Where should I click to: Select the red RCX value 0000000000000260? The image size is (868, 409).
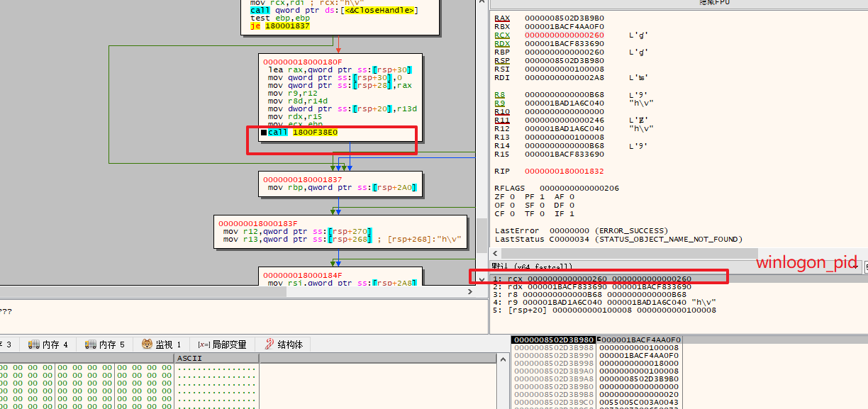point(564,35)
